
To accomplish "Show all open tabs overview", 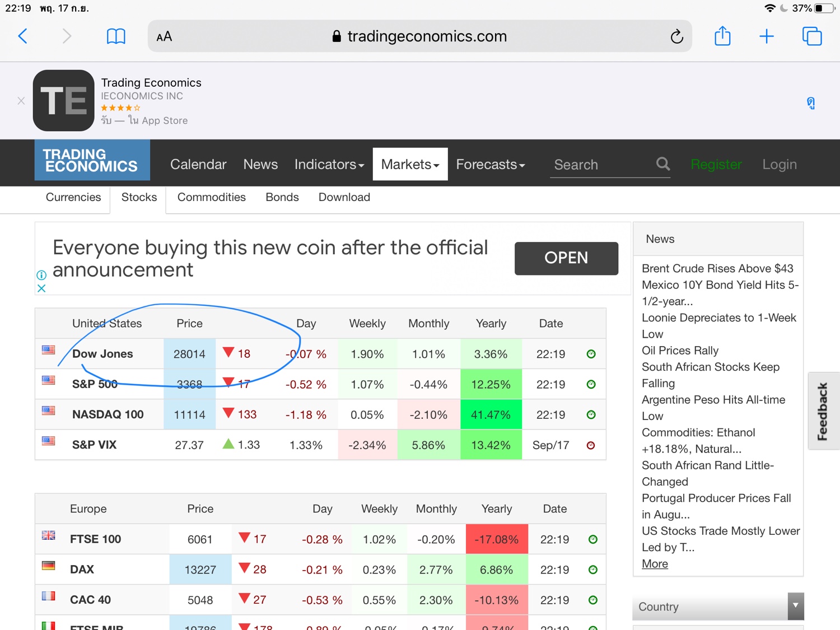I will coord(812,36).
